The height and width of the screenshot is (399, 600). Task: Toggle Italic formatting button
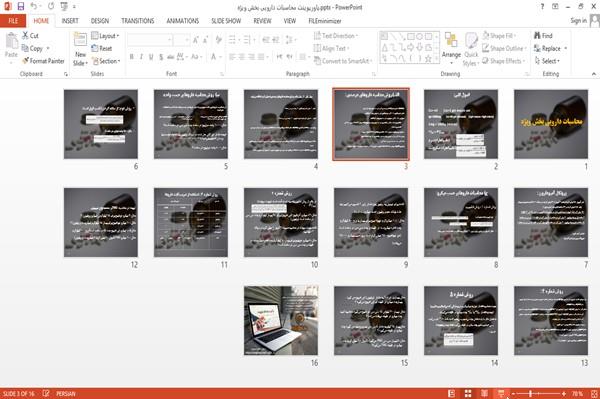(141, 57)
